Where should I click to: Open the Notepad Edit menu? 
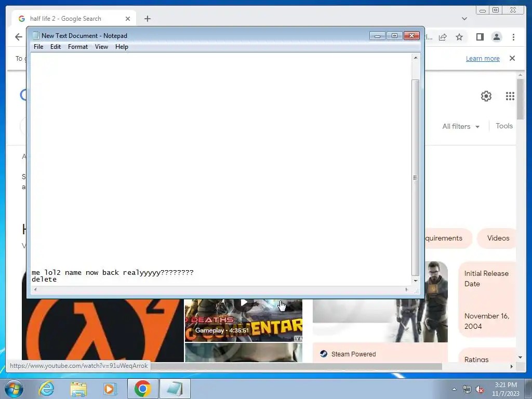[55, 47]
